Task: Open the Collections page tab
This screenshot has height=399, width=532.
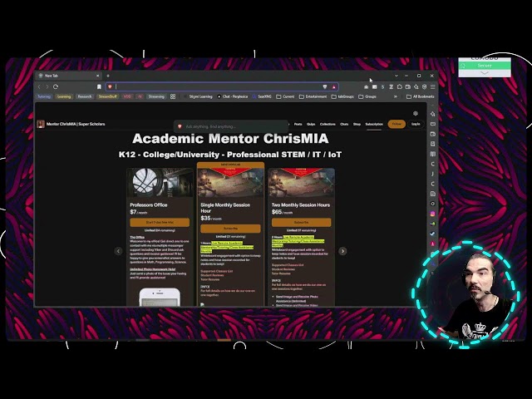Action: 328,124
